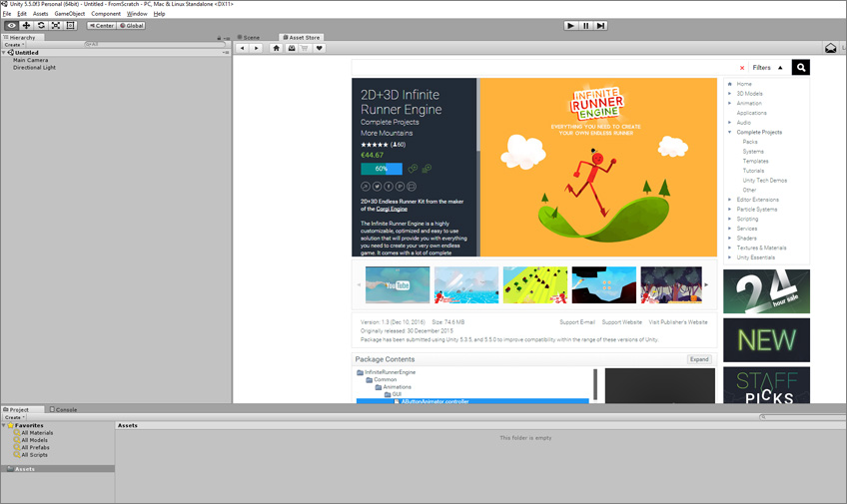Viewport: 847px width, 504px height.
Task: Select the Assets folder in Project tree
Action: tap(57, 469)
